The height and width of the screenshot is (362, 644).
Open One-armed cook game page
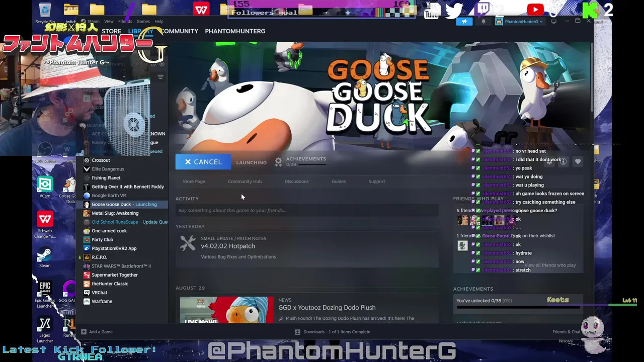109,231
